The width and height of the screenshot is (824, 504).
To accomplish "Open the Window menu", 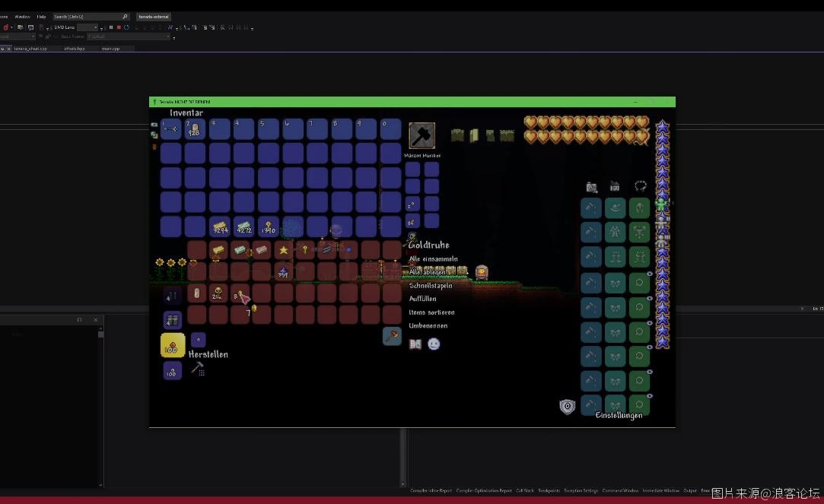I will 23,17.
